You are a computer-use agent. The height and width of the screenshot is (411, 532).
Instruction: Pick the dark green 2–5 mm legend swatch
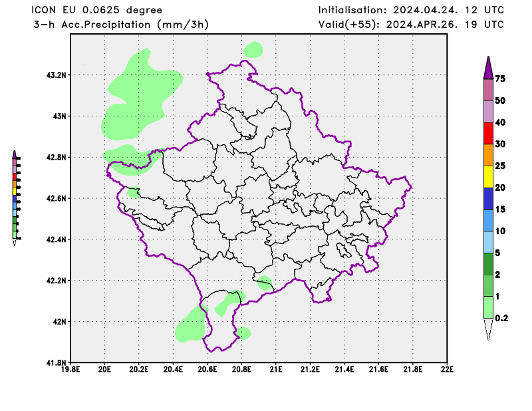488,264
